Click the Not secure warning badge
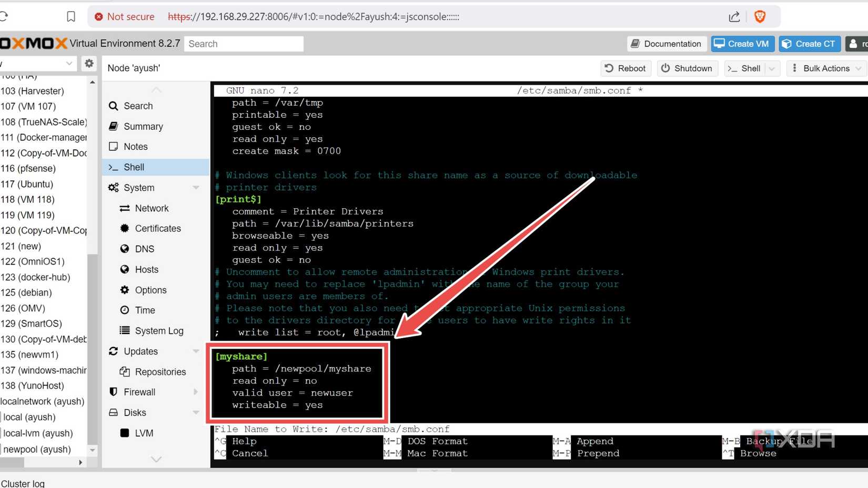This screenshot has height=488, width=868. (x=124, y=17)
